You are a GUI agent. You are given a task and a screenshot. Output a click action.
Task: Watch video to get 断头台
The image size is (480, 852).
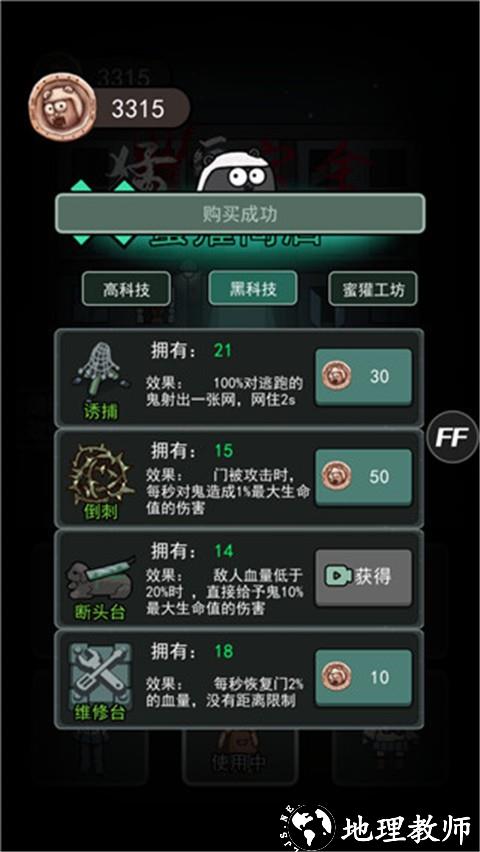(363, 577)
